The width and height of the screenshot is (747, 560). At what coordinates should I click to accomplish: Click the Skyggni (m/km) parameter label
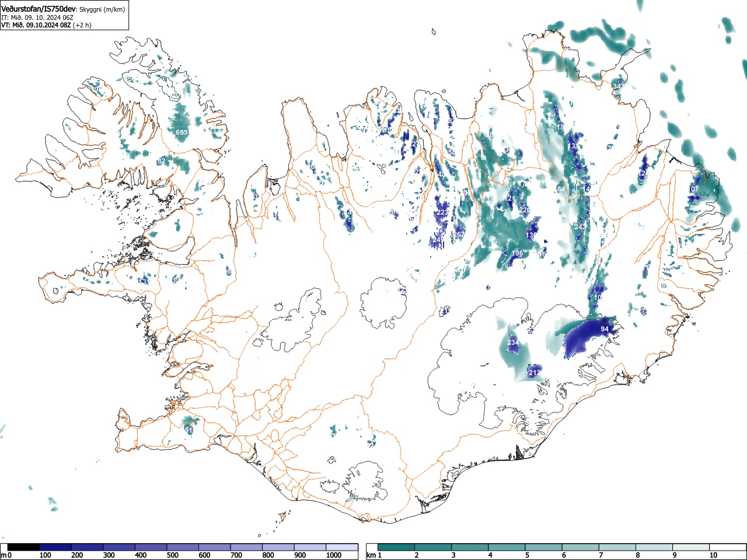coord(102,9)
